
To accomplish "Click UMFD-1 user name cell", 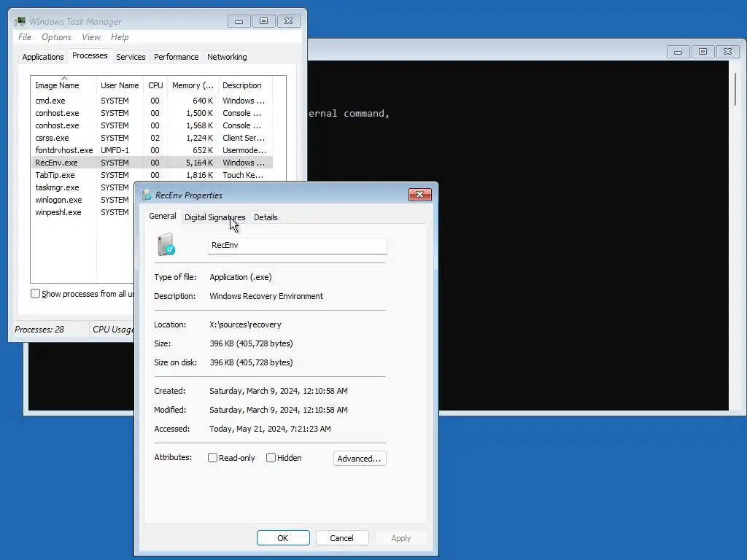I will click(x=115, y=150).
